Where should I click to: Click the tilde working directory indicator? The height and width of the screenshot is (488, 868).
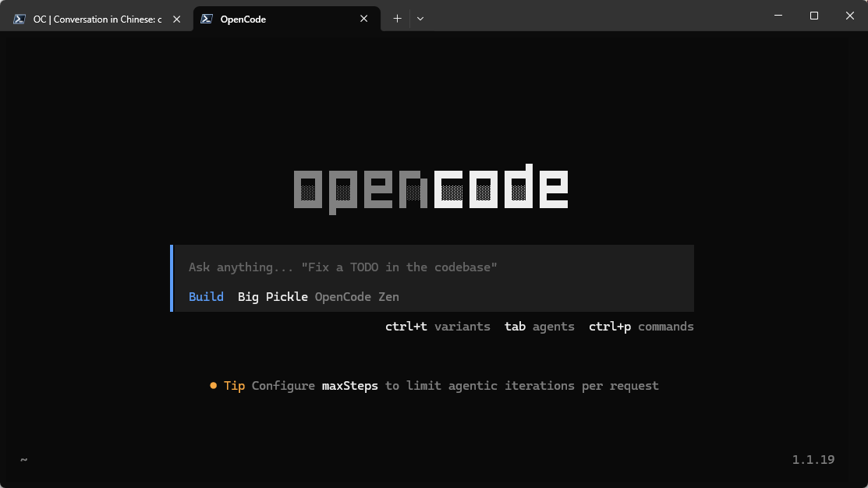(23, 460)
